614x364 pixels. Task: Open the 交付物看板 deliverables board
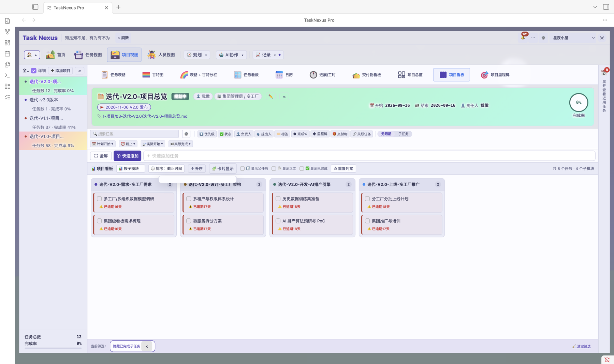click(367, 75)
